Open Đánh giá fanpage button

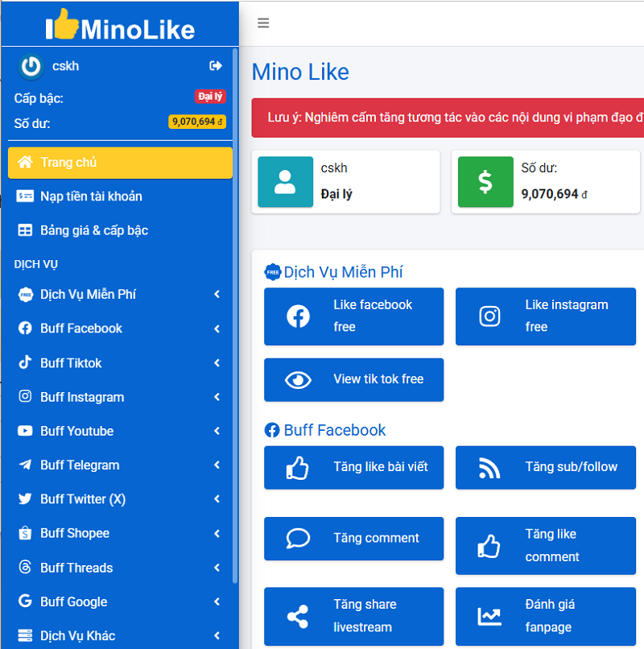pos(546,616)
